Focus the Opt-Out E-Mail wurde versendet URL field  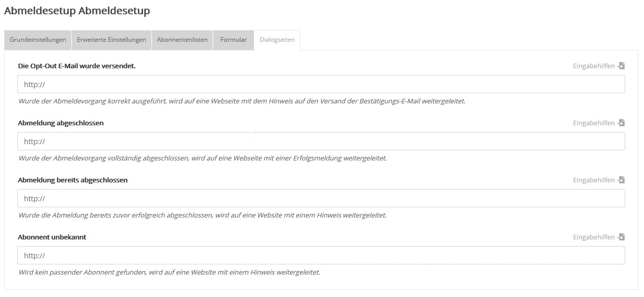click(x=321, y=85)
